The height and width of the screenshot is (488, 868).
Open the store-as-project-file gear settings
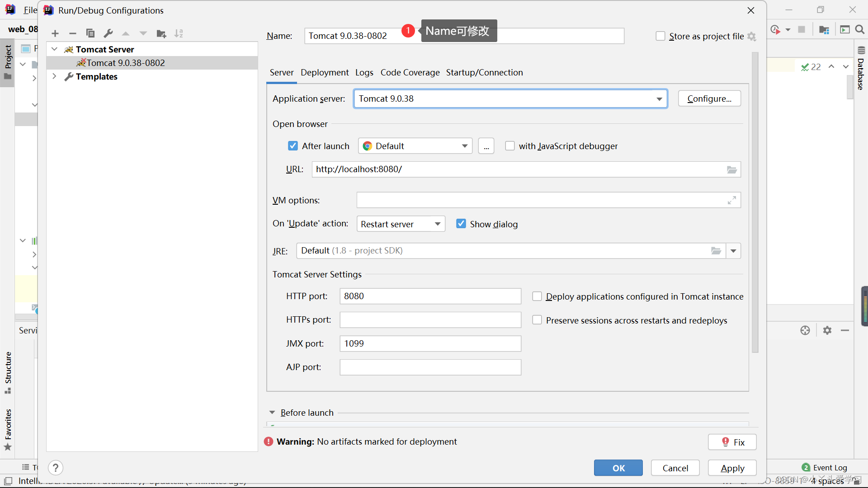point(751,36)
